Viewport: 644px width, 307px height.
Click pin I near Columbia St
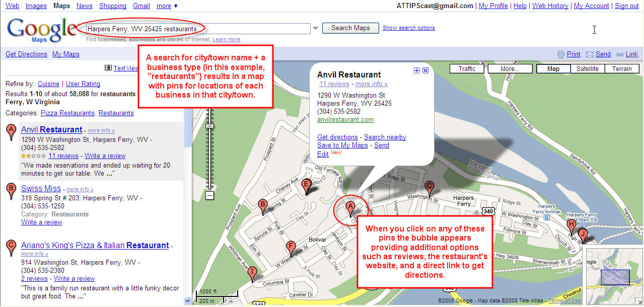[x=253, y=273]
